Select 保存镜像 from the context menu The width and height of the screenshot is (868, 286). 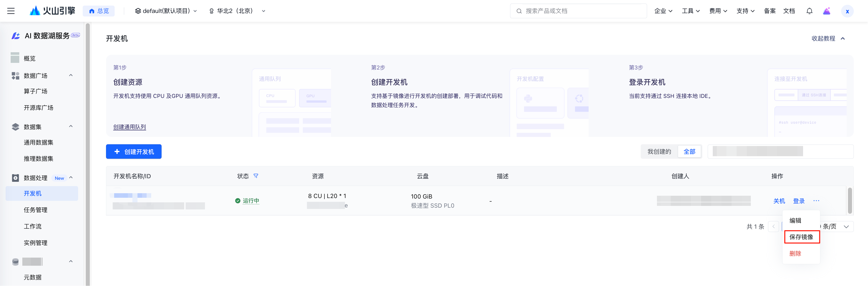pos(801,237)
